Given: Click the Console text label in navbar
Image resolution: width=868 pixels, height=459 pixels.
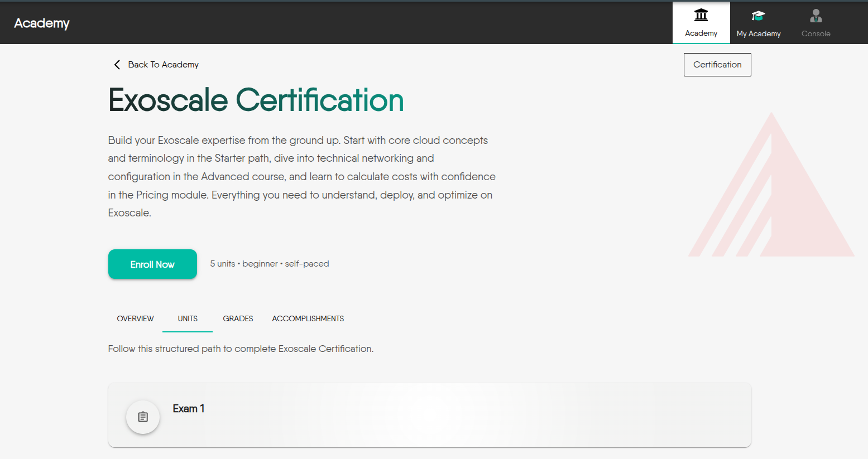Looking at the screenshot, I should (x=816, y=33).
